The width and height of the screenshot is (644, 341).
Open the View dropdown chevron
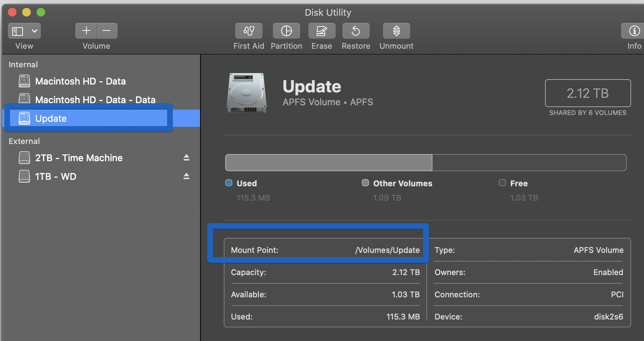coord(34,31)
